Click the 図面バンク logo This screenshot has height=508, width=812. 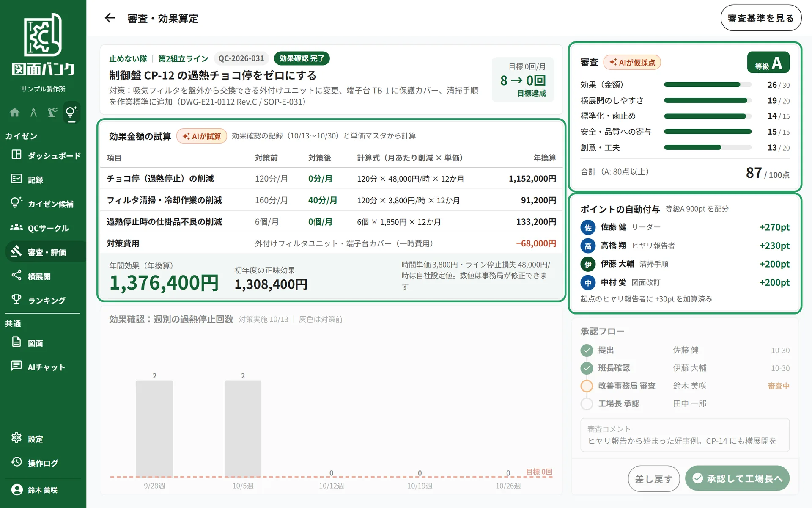coord(43,44)
